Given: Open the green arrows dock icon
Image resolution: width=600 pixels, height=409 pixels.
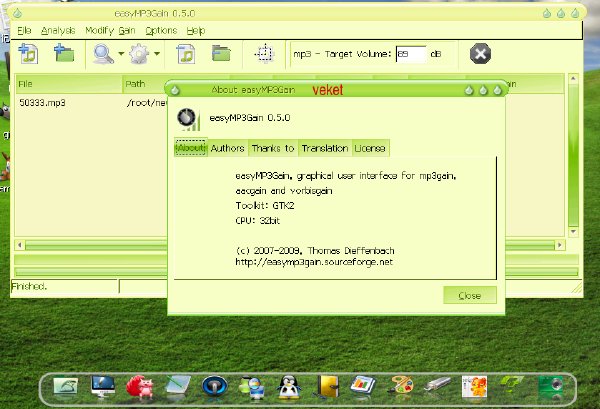Looking at the screenshot, I should 512,385.
